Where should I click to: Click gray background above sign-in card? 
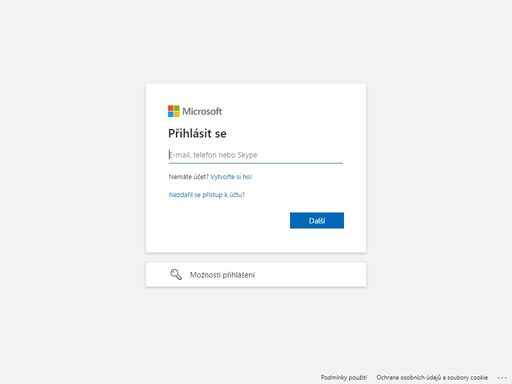(x=256, y=40)
